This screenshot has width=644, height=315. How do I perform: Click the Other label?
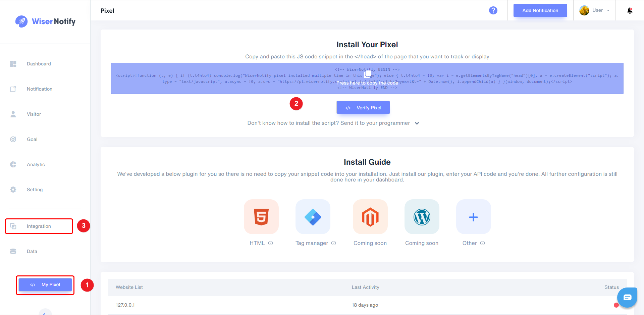(470, 243)
